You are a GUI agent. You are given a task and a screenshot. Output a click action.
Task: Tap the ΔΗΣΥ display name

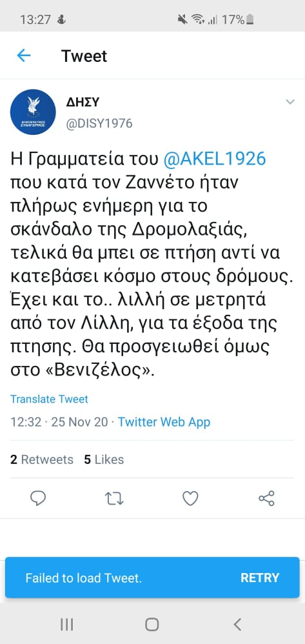83,102
